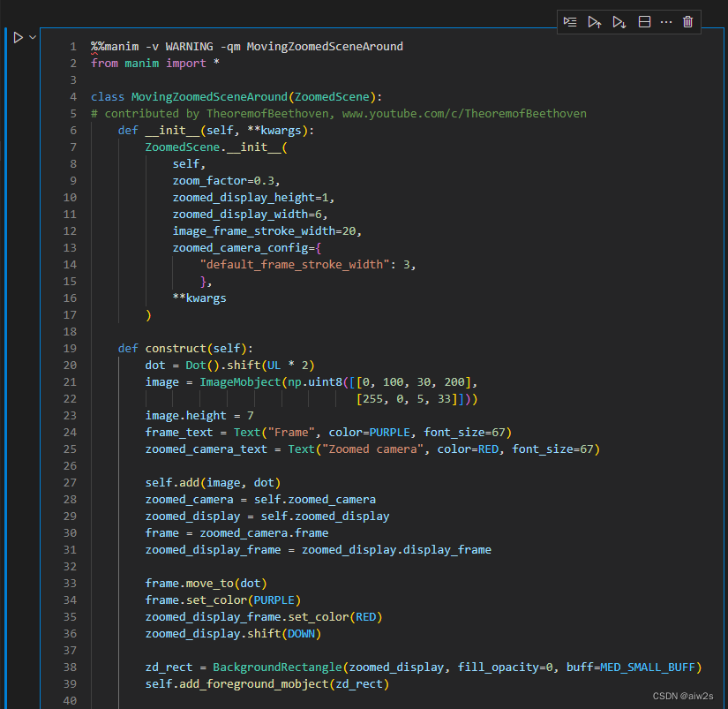Click line number 40 in the gutter
Screen dimensions: 728x709
point(70,701)
